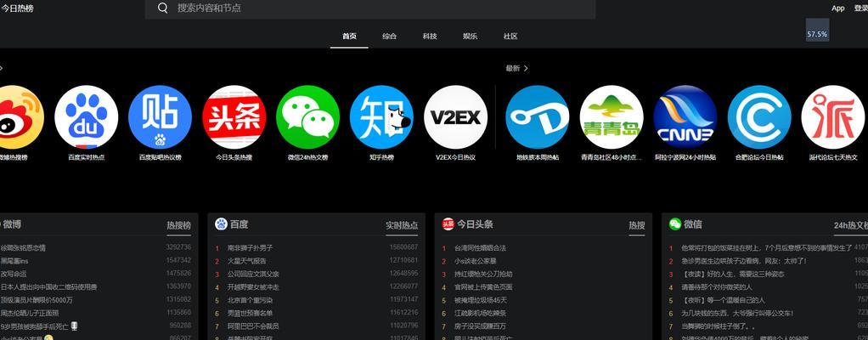Open the CNNB 阿拉宁波网 round icon
The image size is (868, 340).
[x=685, y=116]
